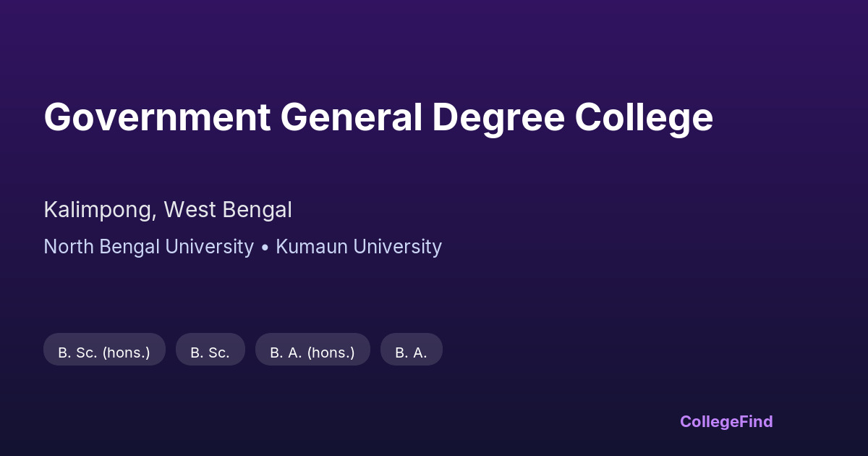Image resolution: width=868 pixels, height=456 pixels.
Task: Pick the plain "B. A." course pill
Action: [411, 352]
